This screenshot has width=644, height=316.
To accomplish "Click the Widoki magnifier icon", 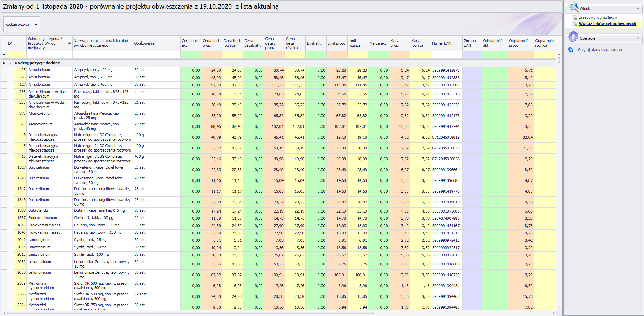I will pos(572,7).
